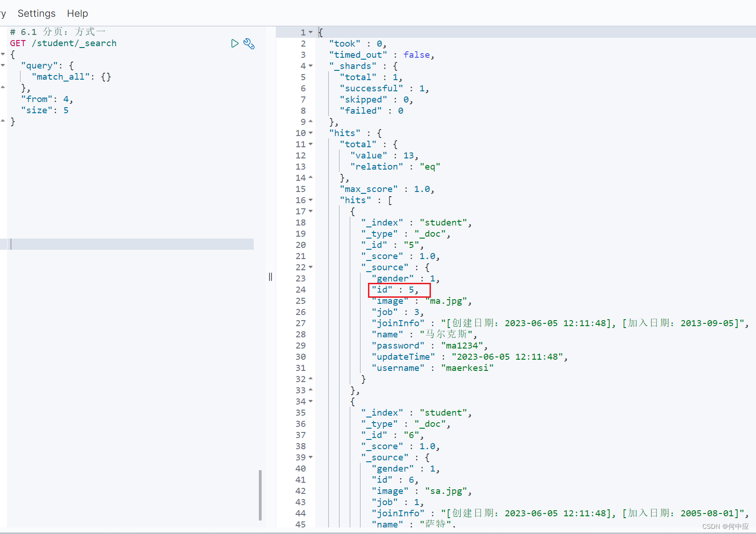
Task: Click the "relation" : "eq" line
Action: click(x=395, y=166)
